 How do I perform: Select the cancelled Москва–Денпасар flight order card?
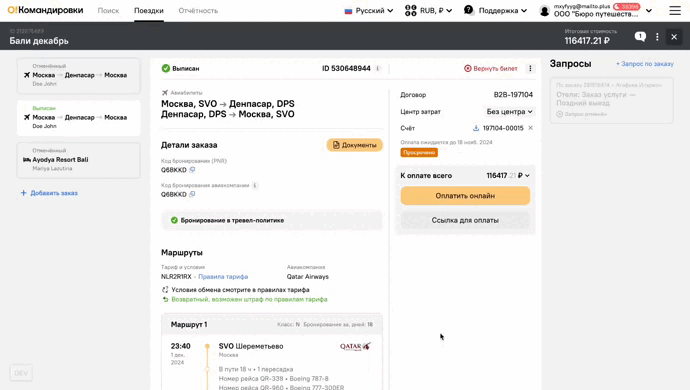(x=78, y=75)
